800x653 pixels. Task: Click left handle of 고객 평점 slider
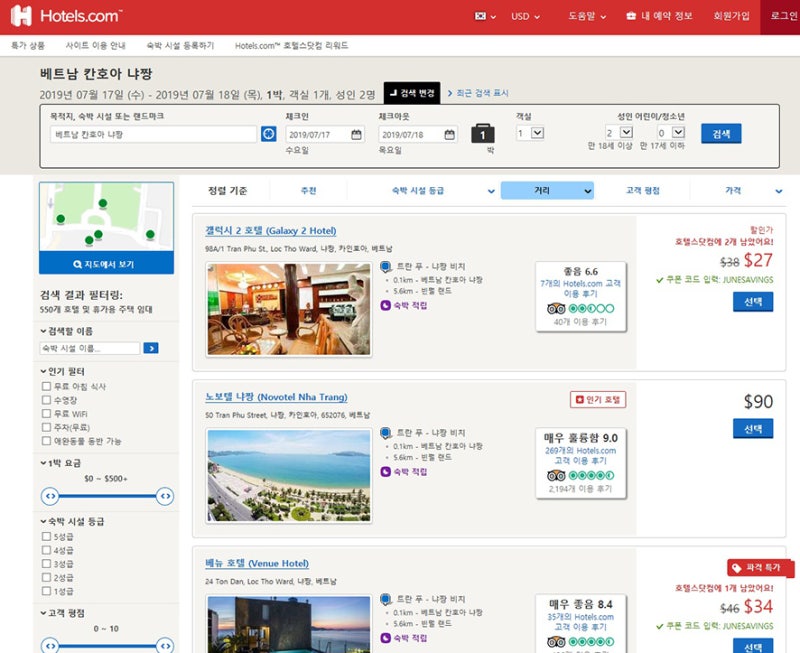coord(51,645)
